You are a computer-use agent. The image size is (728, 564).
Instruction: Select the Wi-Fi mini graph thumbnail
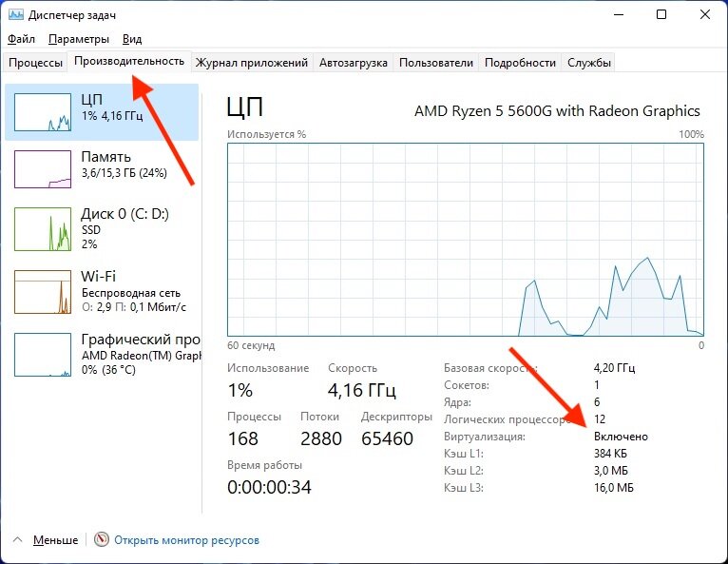[43, 292]
